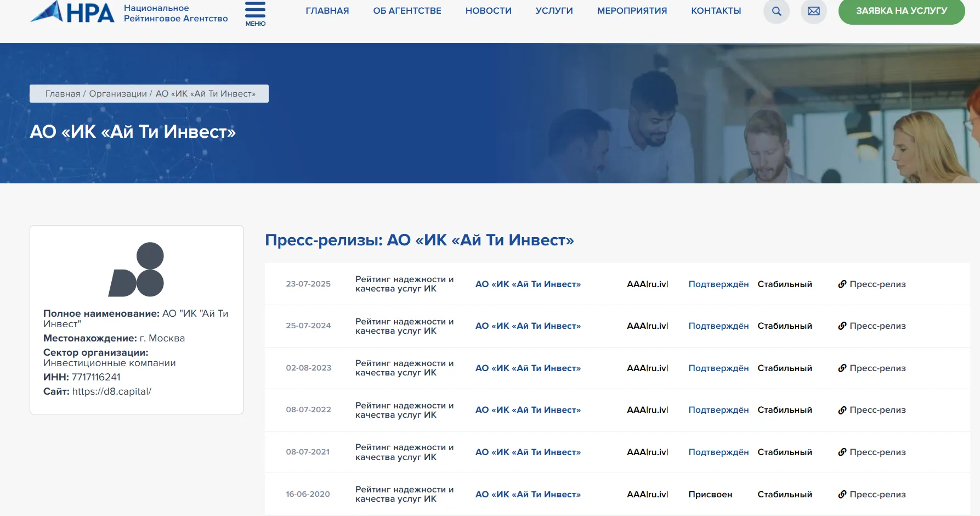The width and height of the screenshot is (980, 516).
Task: Click Присвоен status in 16-06-2020 row
Action: [x=710, y=494]
